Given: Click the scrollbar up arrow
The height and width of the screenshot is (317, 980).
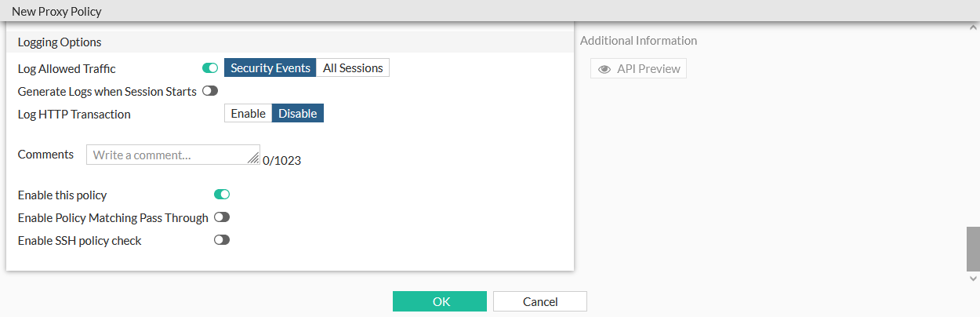Looking at the screenshot, I should coord(973,27).
